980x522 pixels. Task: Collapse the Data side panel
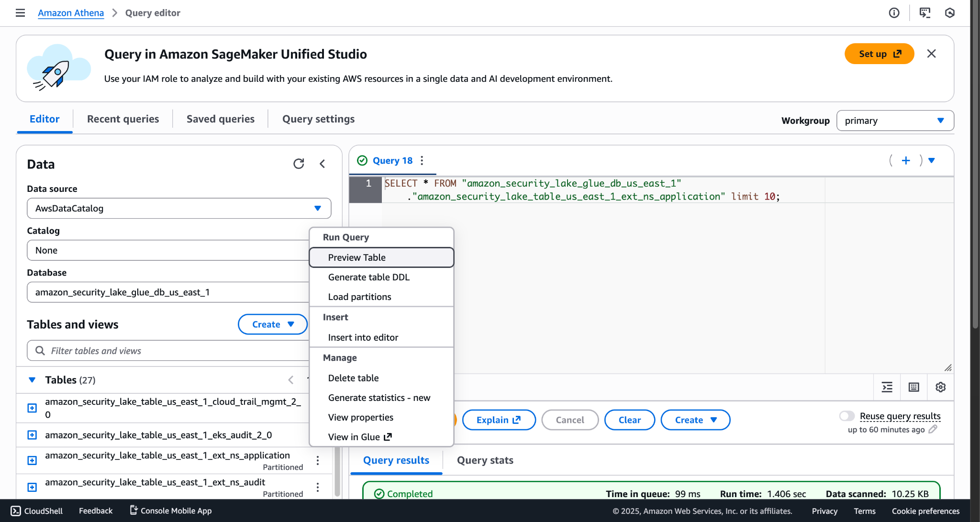(323, 164)
